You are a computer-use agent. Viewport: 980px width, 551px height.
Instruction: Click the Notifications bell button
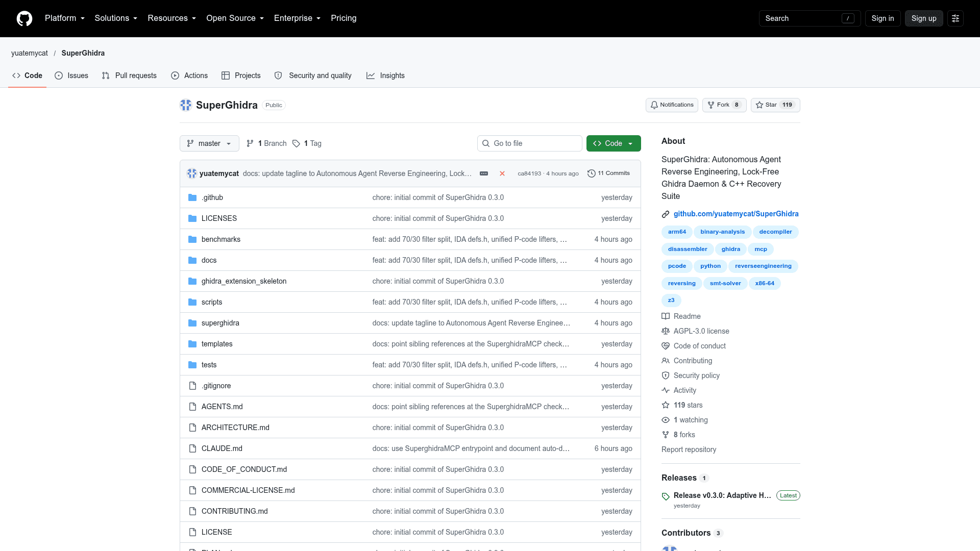[x=672, y=105]
